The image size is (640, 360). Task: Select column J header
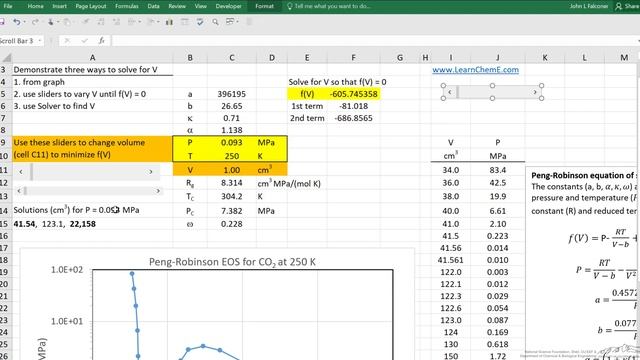click(498, 58)
